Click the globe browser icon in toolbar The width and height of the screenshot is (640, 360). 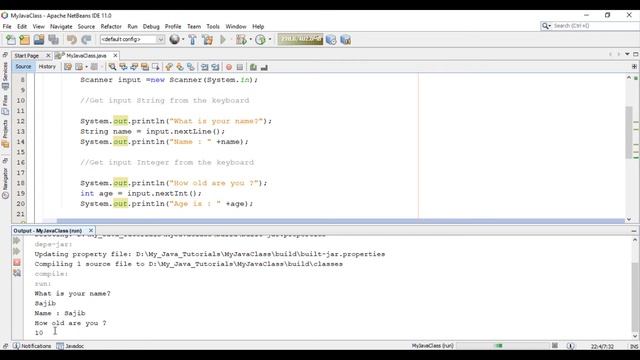pos(174,39)
